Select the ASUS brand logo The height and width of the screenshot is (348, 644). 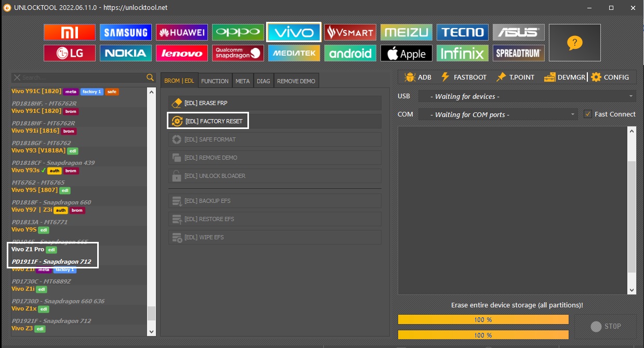[519, 32]
